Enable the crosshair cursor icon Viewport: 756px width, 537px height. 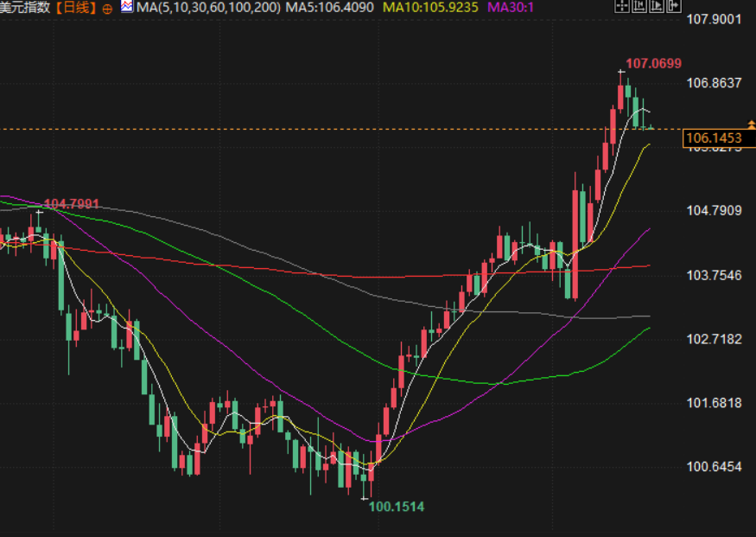pyautogui.click(x=622, y=7)
